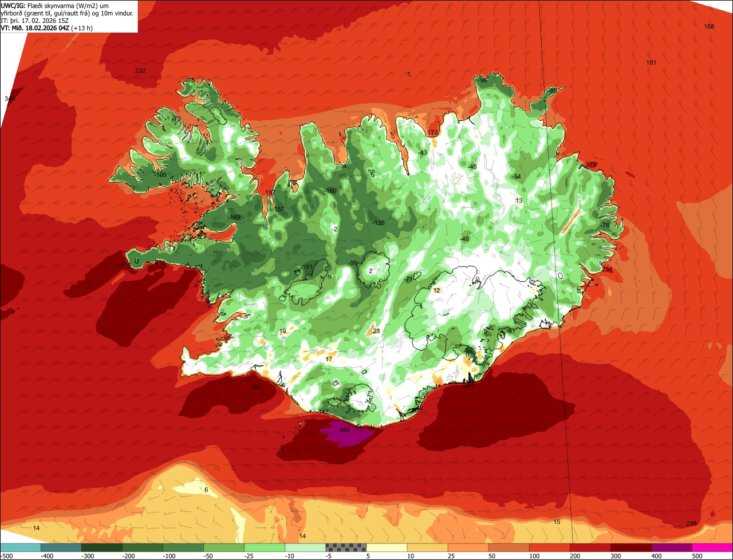Image resolution: width=733 pixels, height=560 pixels.
Task: Click the 465 value in the purple zone
Action: (x=345, y=429)
